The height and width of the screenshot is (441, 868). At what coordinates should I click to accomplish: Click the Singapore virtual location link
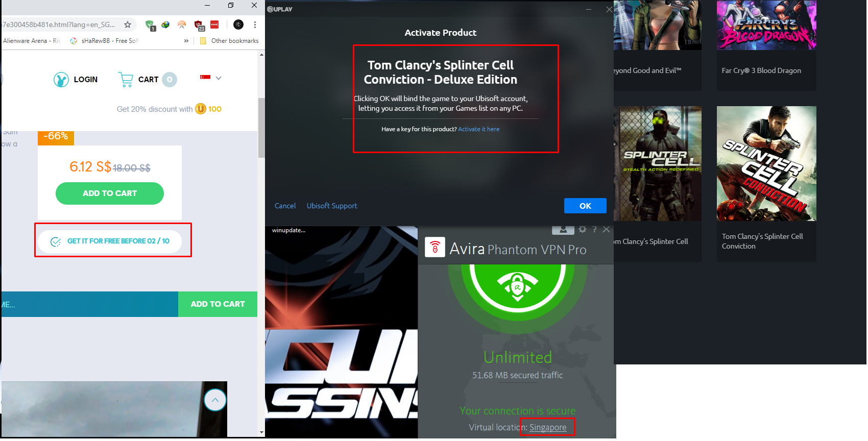[x=548, y=428]
